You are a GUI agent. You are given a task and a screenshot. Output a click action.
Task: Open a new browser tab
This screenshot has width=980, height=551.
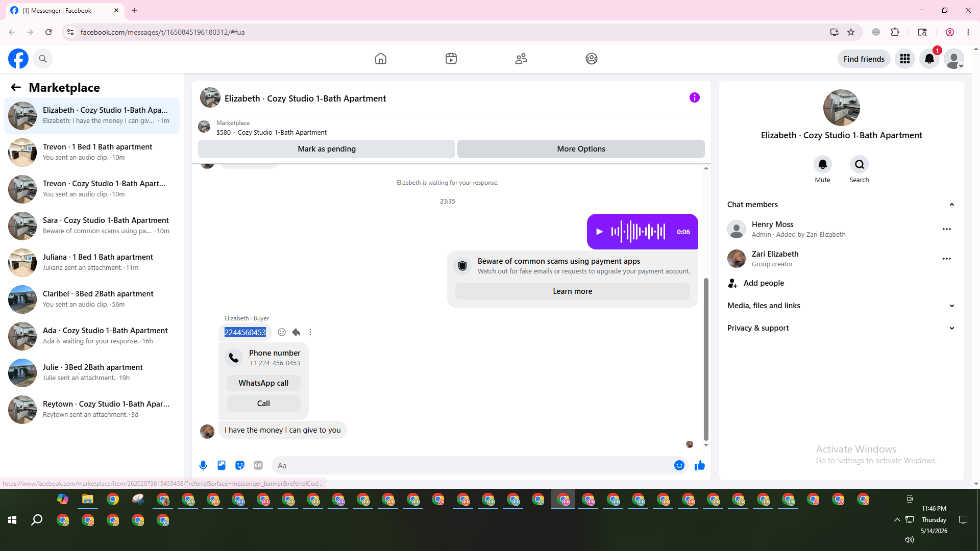[x=135, y=10]
